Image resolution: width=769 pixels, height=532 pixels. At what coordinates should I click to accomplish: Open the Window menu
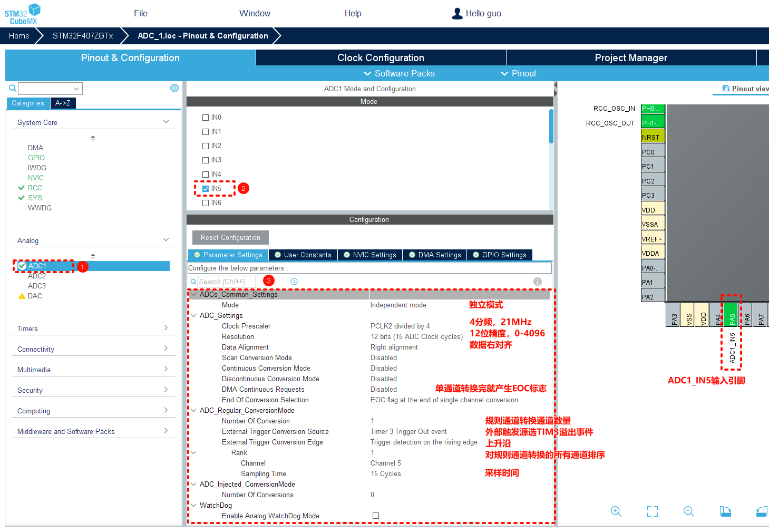click(x=255, y=14)
